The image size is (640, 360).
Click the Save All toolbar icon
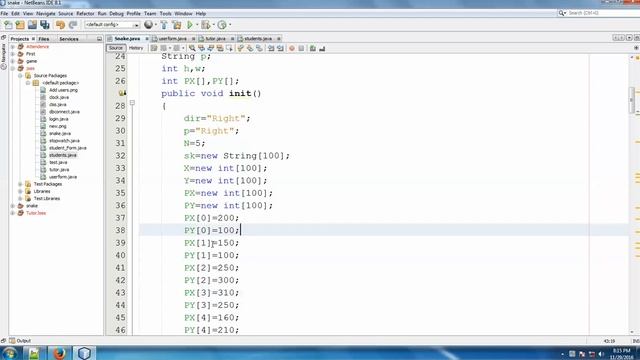[44, 25]
